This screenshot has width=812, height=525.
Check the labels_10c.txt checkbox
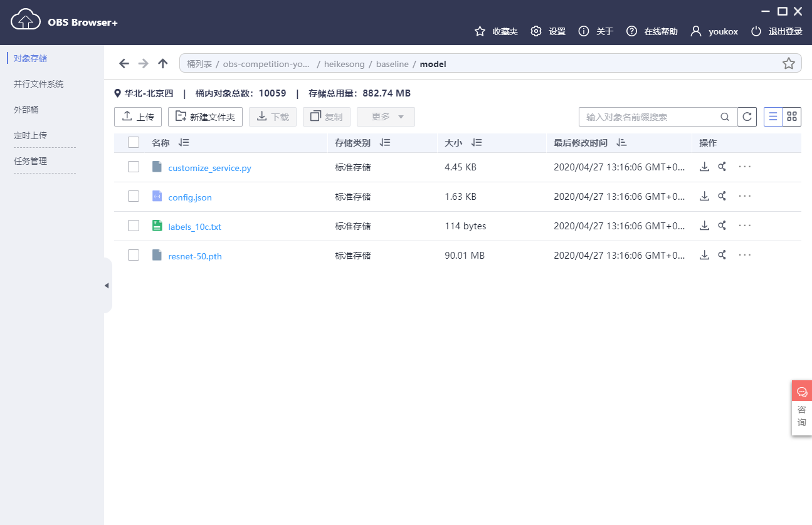coord(134,226)
